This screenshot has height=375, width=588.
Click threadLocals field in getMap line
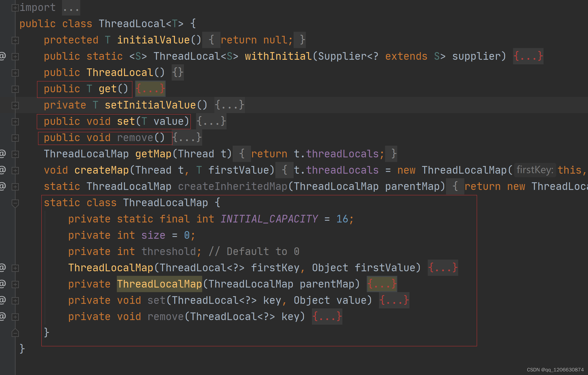[x=342, y=154]
